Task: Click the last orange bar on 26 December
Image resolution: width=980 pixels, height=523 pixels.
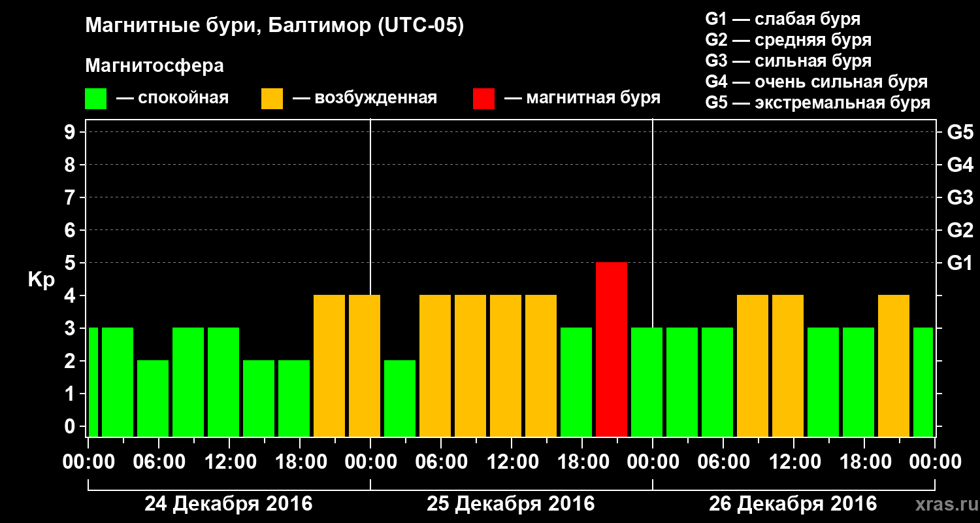Action: [894, 365]
